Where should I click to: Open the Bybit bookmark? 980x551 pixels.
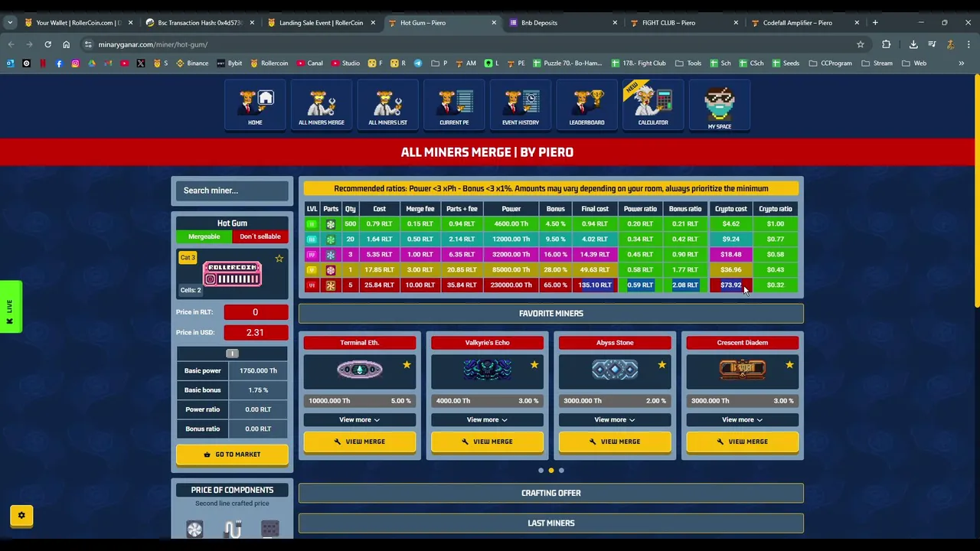pyautogui.click(x=229, y=64)
